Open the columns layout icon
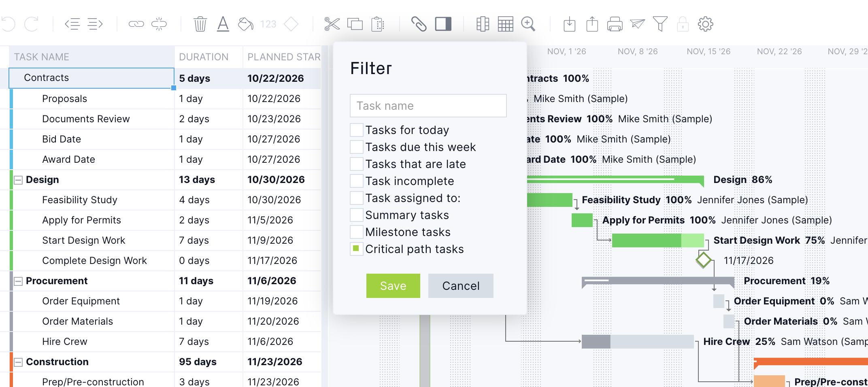This screenshot has width=868, height=387. [483, 24]
